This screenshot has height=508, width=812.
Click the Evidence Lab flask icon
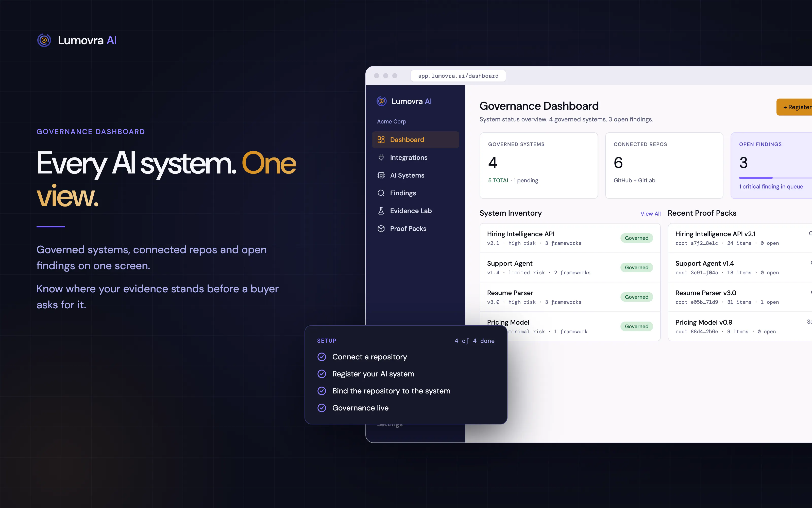(381, 211)
